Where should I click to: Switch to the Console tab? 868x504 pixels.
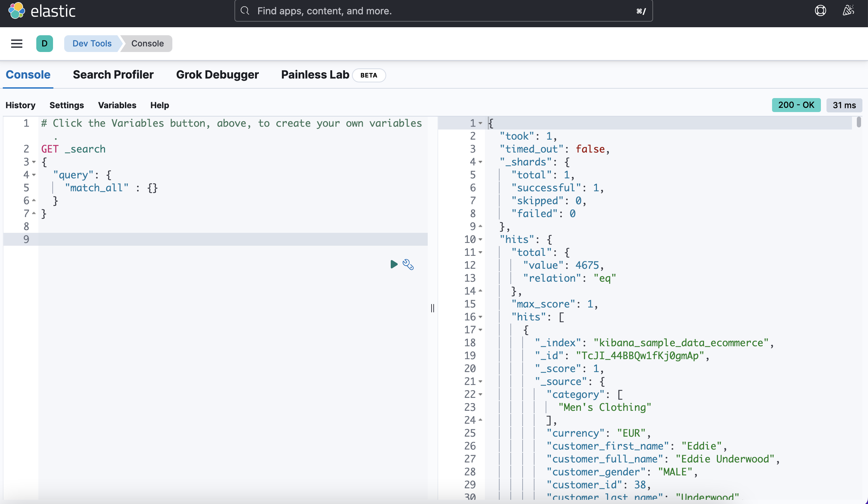[28, 75]
